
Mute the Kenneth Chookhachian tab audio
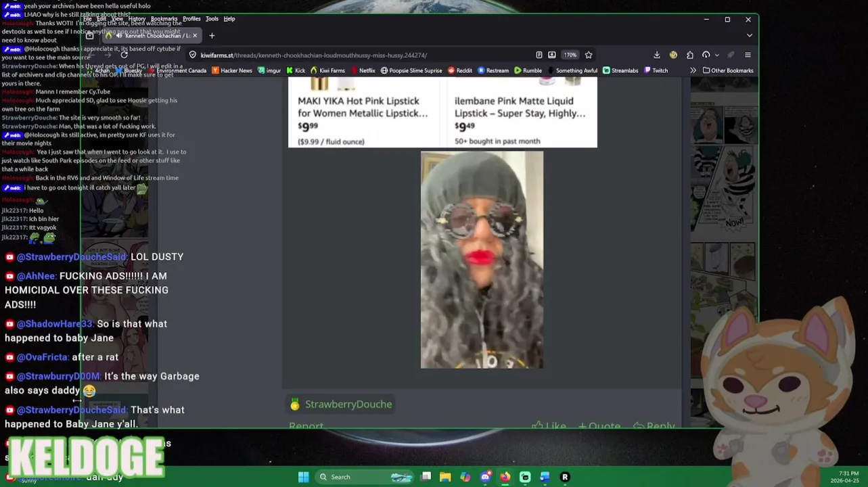point(118,36)
